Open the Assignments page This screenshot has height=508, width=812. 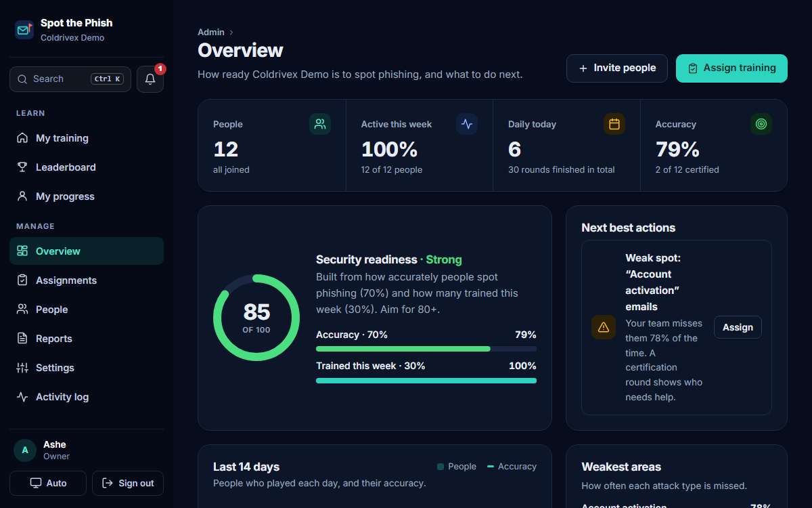(87, 280)
